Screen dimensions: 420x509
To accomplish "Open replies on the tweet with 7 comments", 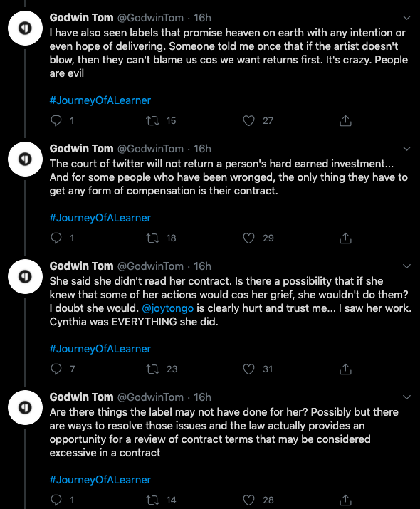I will tap(56, 369).
